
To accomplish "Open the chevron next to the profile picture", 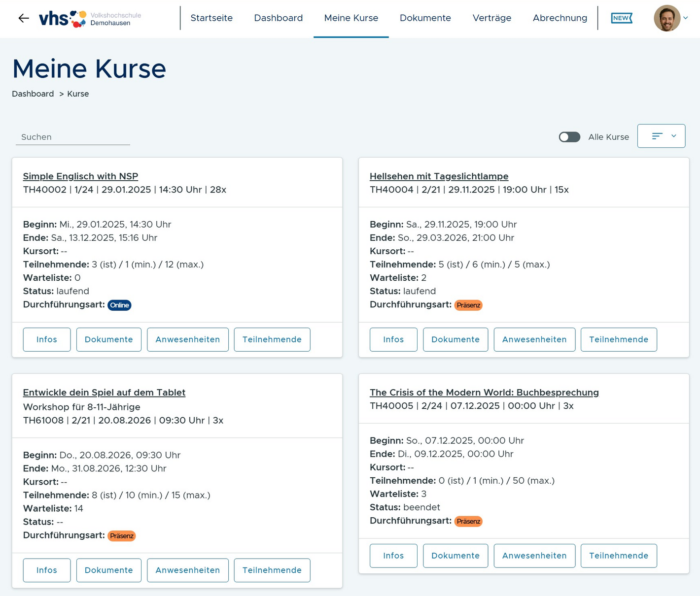I will pyautogui.click(x=686, y=18).
